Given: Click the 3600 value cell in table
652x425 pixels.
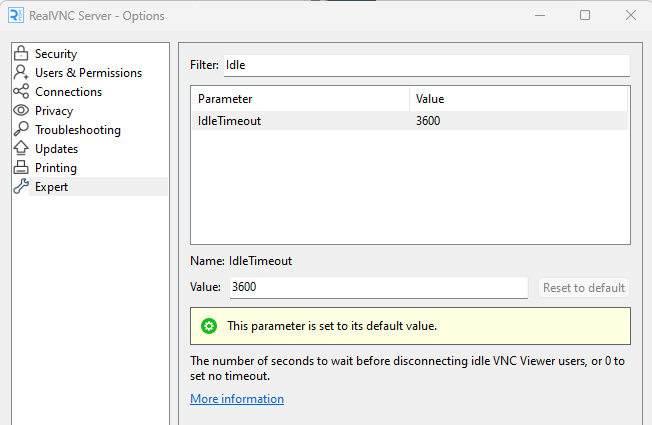Looking at the screenshot, I should [x=428, y=121].
